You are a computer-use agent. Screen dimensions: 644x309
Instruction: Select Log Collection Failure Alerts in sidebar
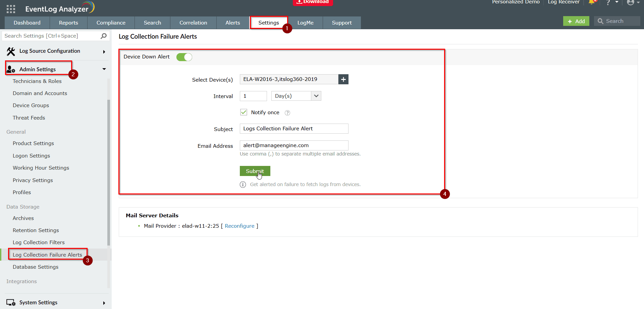coord(47,255)
